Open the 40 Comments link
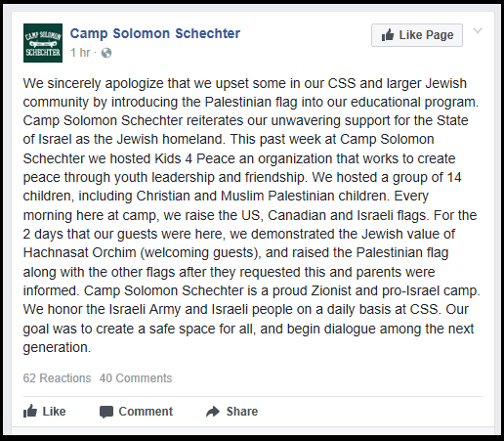 click(x=136, y=378)
